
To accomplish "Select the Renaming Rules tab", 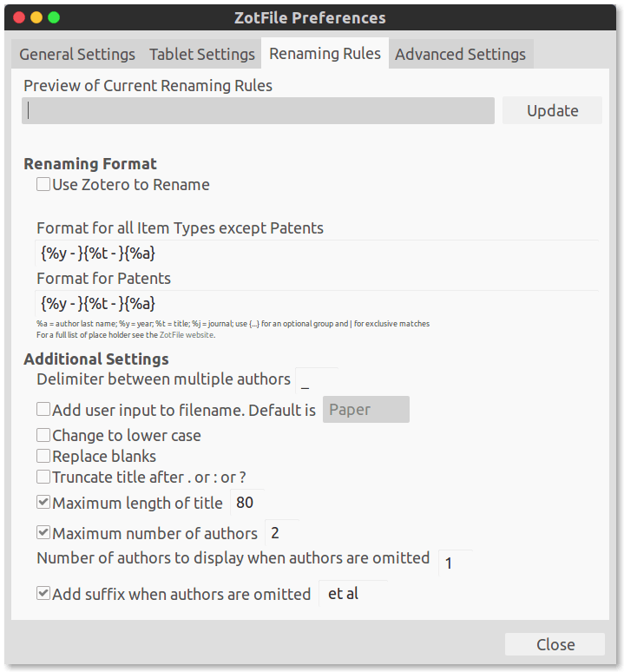I will (325, 53).
